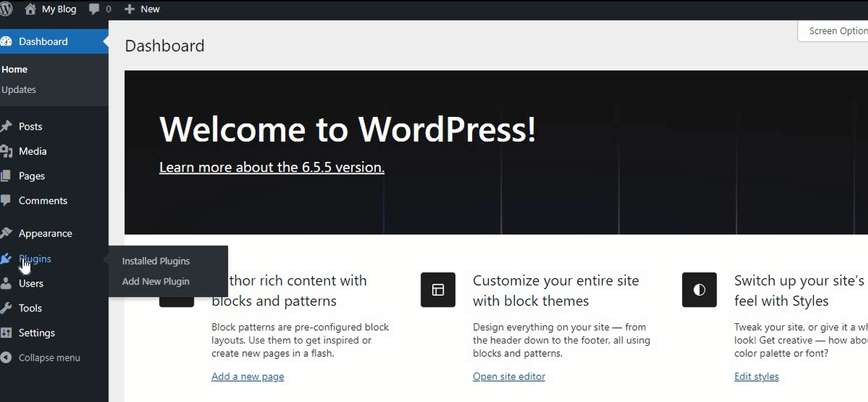Open Learn more about the 6.5.5 version
Viewport: 868px width, 402px height.
coord(272,168)
